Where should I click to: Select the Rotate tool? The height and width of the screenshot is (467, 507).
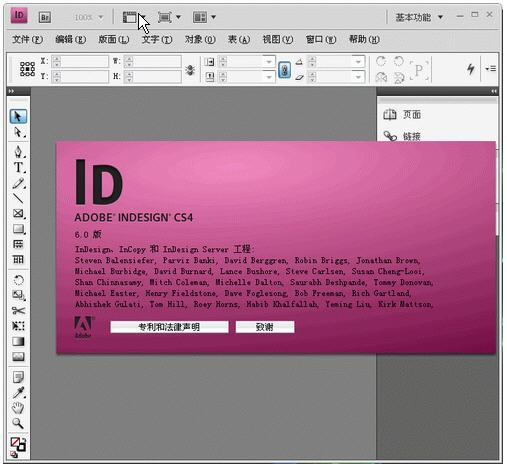pos(18,280)
